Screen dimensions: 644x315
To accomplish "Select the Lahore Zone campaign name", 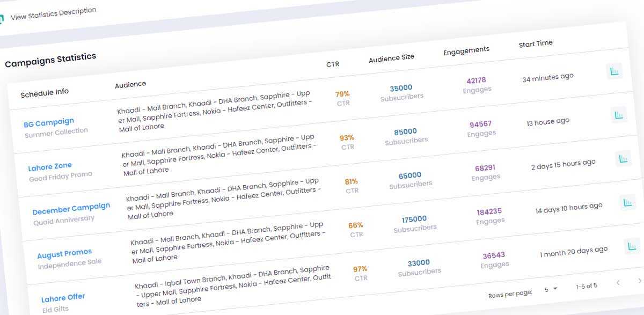I will tap(49, 167).
